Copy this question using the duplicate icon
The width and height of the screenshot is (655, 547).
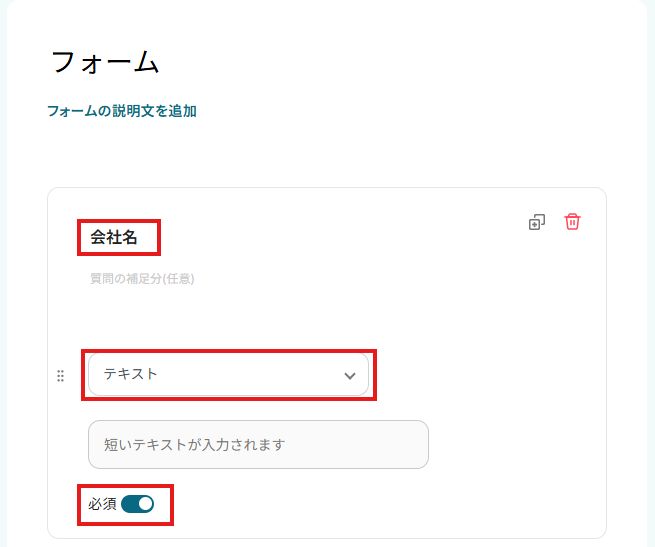coord(537,222)
